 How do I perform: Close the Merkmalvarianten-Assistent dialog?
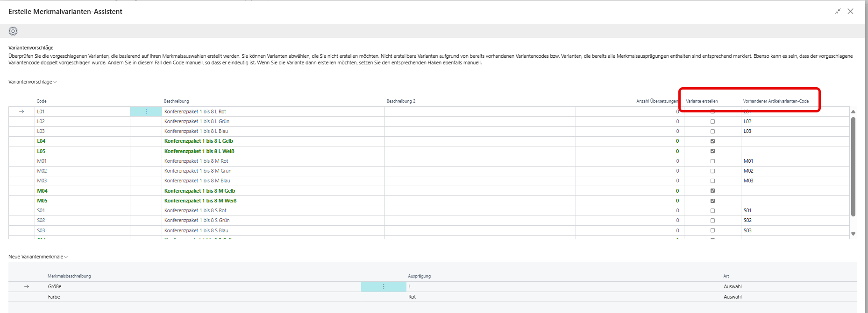pyautogui.click(x=850, y=11)
